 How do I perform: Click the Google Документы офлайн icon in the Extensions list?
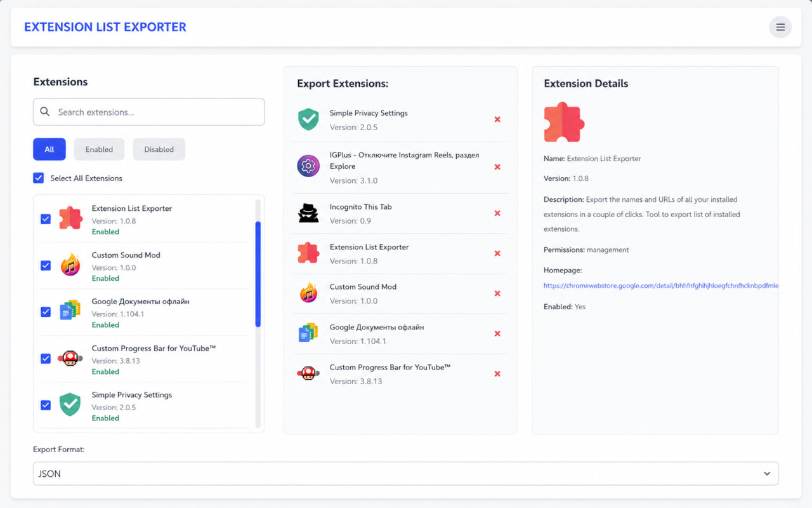[x=70, y=311]
